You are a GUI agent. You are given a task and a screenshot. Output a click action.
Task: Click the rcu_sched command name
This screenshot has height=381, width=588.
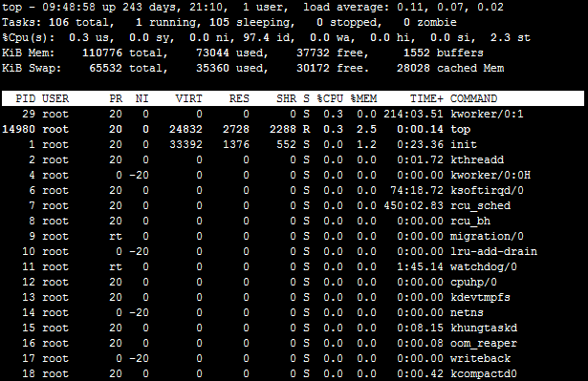[480, 205]
